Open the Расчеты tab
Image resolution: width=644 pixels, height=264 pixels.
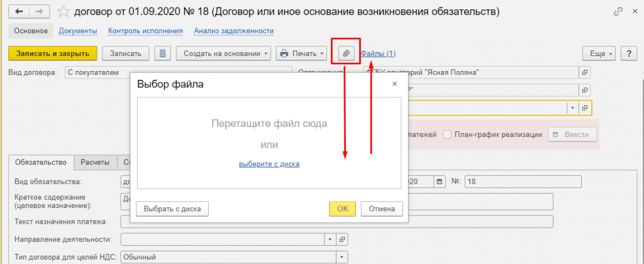(95, 162)
